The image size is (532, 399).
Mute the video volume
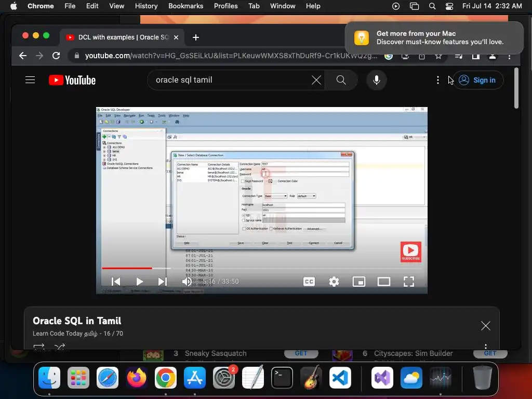click(187, 282)
